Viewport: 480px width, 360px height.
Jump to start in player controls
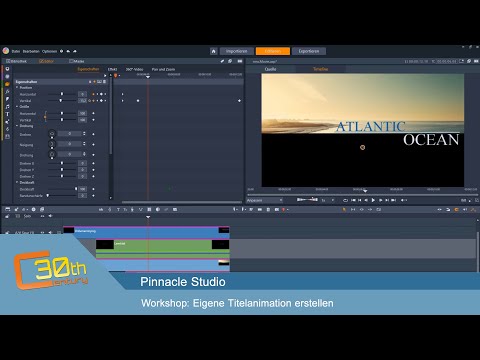pyautogui.click(x=353, y=200)
